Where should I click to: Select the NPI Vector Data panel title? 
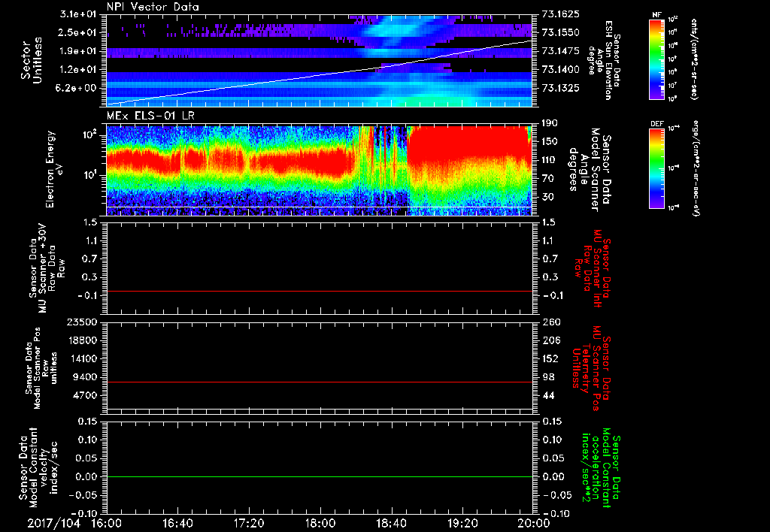click(x=153, y=7)
